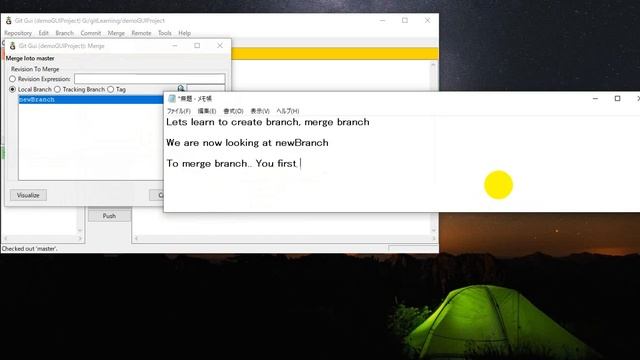The height and width of the screenshot is (360, 640).
Task: Click the Git Gui diff pane horizontal scrollbar
Action: point(285,238)
